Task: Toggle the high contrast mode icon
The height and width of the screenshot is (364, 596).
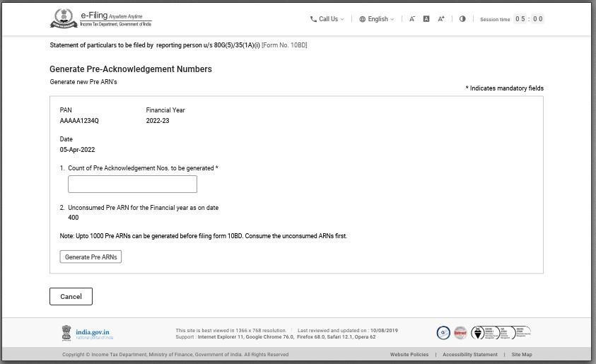Action: 462,19
